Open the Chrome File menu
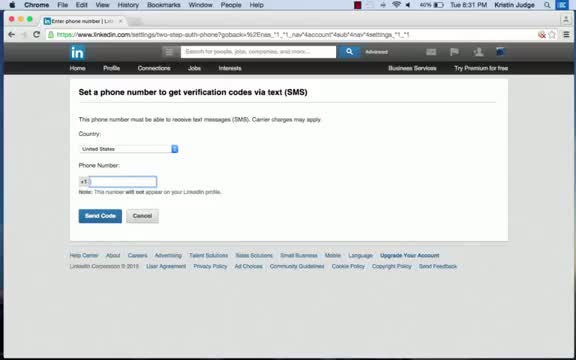 [62, 5]
